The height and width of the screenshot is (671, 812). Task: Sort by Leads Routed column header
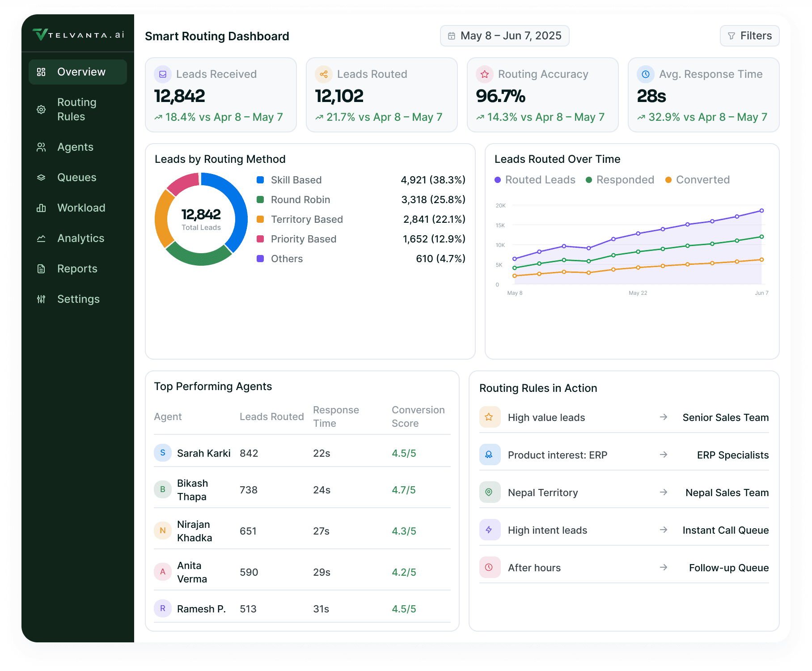272,417
